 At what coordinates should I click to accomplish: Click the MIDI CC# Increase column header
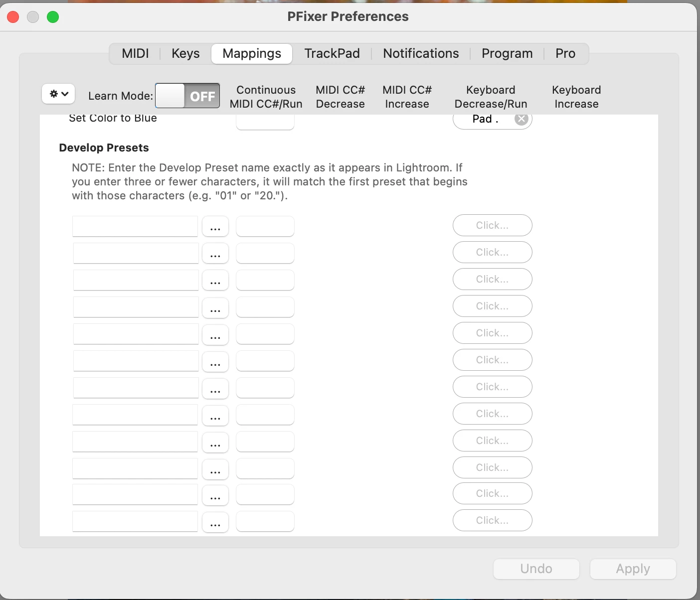407,97
